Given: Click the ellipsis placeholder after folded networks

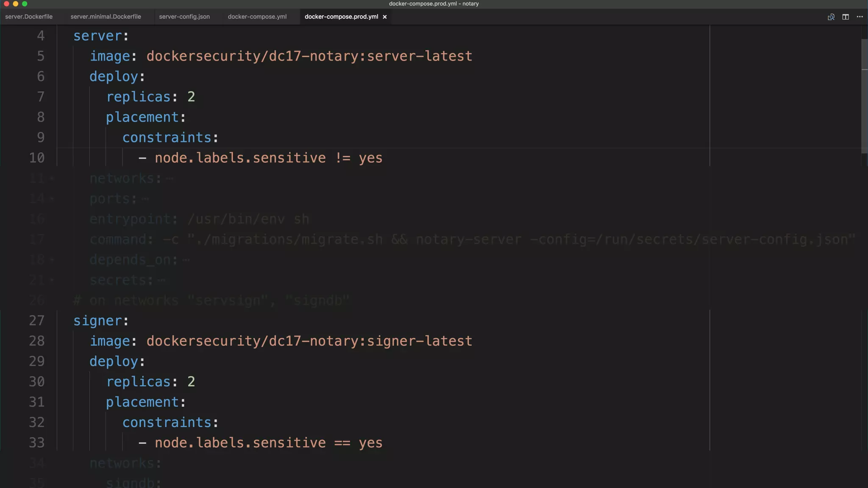Looking at the screenshot, I should [x=170, y=179].
